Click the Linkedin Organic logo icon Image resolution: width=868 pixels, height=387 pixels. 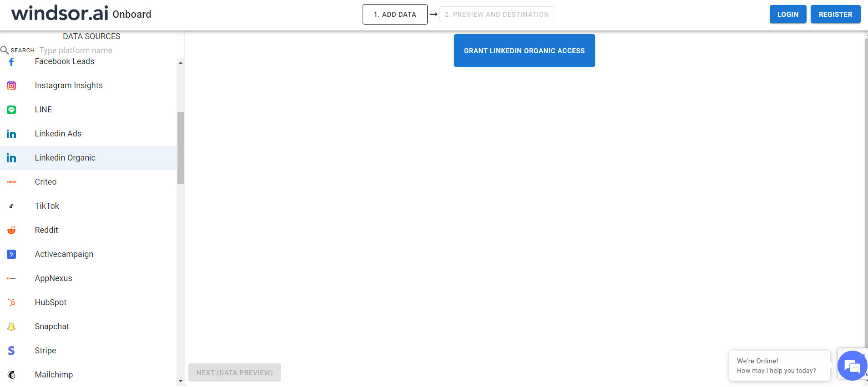click(x=11, y=158)
